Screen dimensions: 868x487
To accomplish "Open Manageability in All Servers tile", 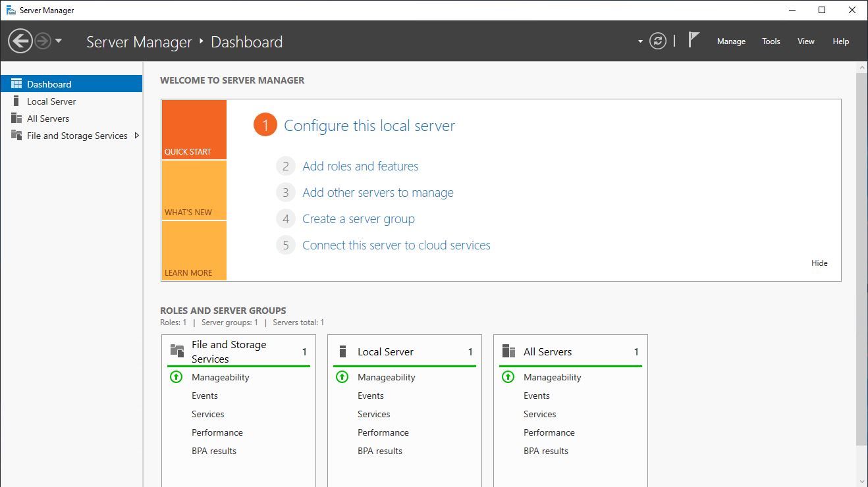I will pyautogui.click(x=553, y=377).
